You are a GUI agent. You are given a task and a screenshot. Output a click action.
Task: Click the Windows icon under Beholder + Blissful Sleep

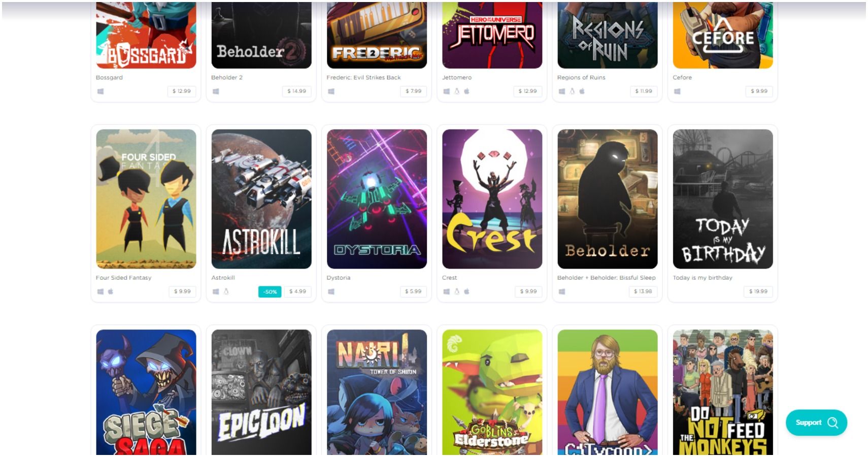pos(562,291)
